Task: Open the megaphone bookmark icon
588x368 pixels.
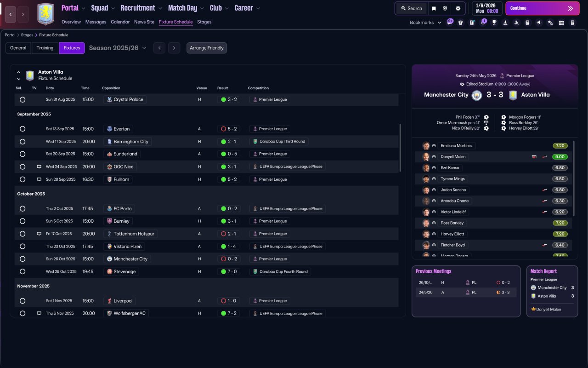Action: (539, 23)
